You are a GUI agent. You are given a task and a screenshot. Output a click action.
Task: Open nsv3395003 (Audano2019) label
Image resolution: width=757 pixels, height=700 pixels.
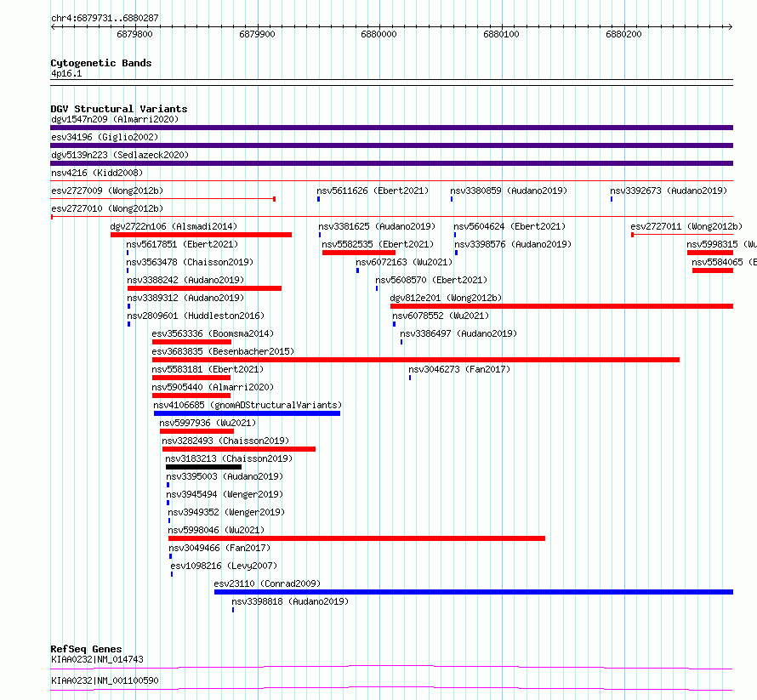pyautogui.click(x=225, y=476)
